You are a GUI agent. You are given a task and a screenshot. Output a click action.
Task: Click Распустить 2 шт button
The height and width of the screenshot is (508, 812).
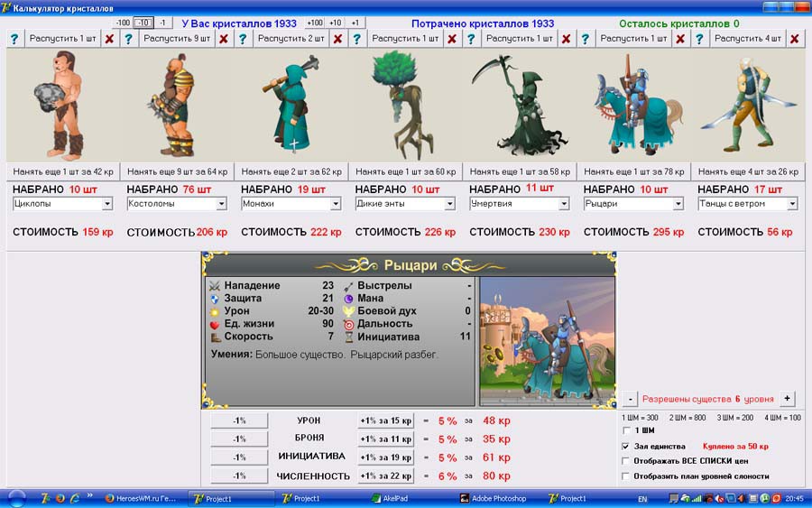291,39
